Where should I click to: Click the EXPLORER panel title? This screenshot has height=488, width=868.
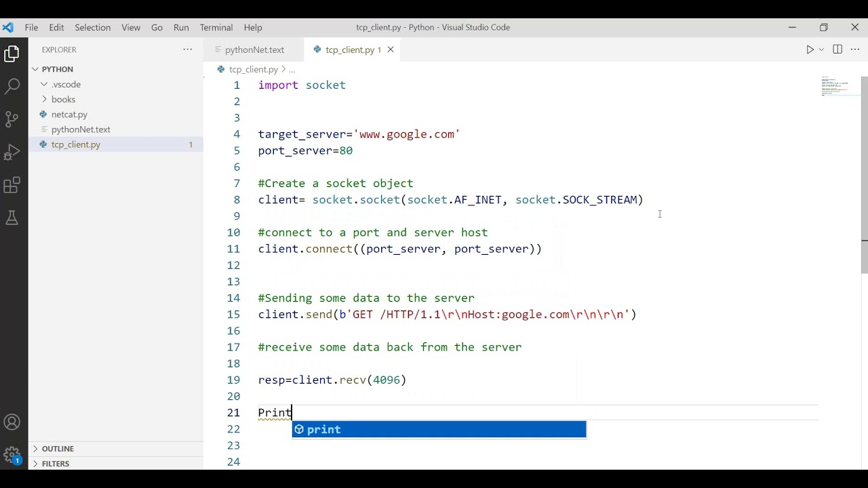(59, 49)
